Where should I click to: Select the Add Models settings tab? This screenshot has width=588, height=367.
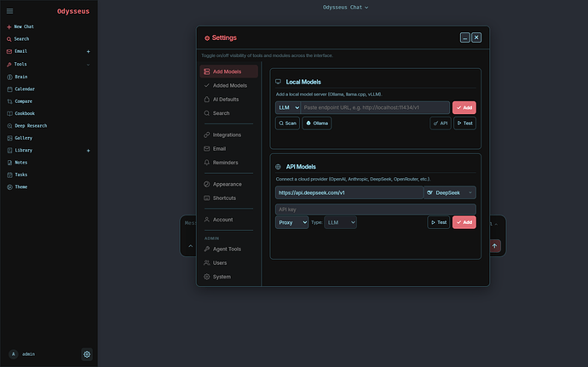pyautogui.click(x=228, y=72)
